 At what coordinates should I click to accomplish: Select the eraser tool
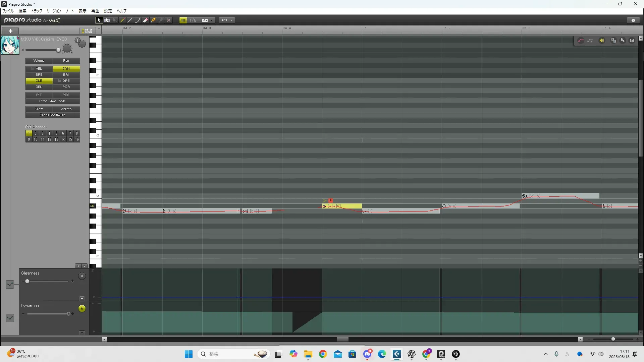(x=146, y=20)
